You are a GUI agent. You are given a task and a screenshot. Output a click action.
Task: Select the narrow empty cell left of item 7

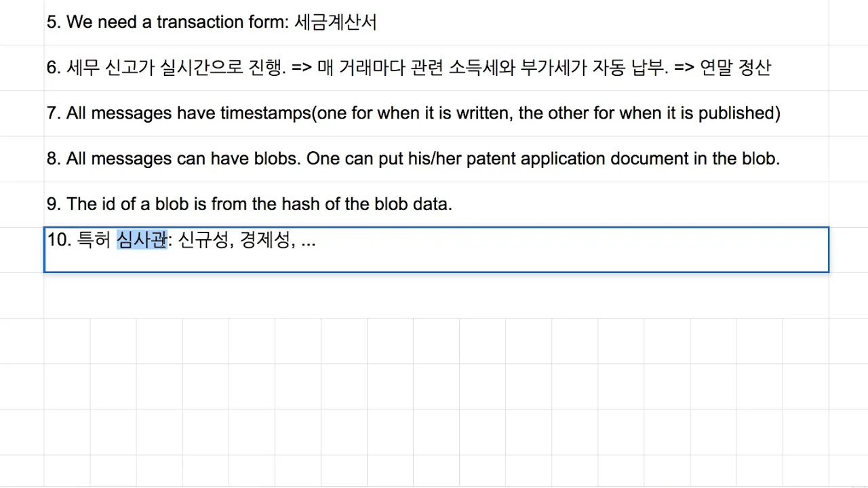click(x=22, y=113)
